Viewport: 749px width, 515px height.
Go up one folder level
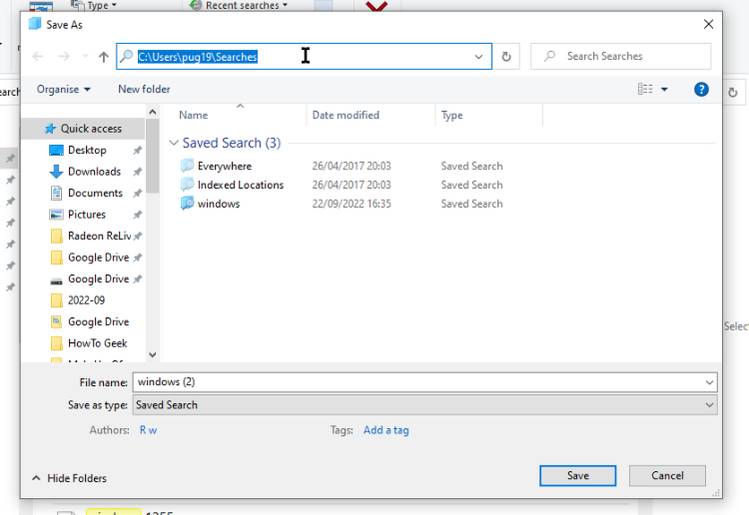104,57
